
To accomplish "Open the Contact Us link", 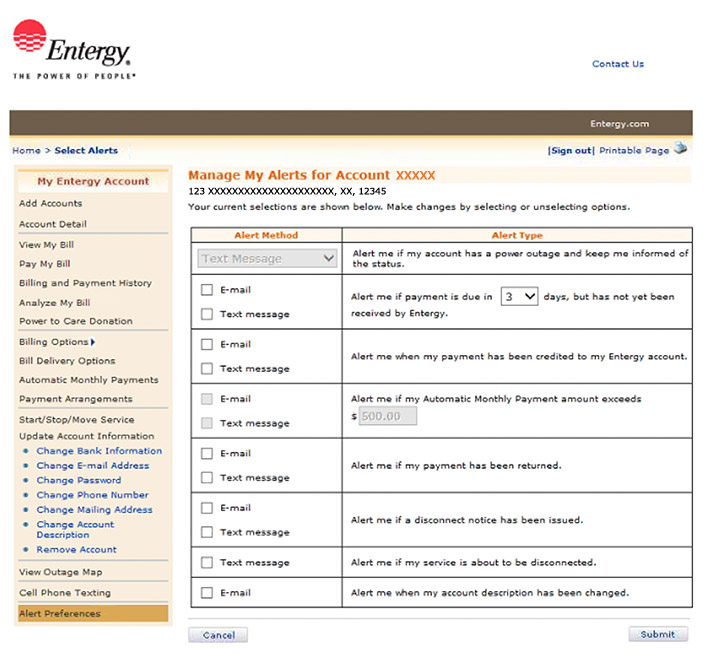I will pyautogui.click(x=617, y=64).
